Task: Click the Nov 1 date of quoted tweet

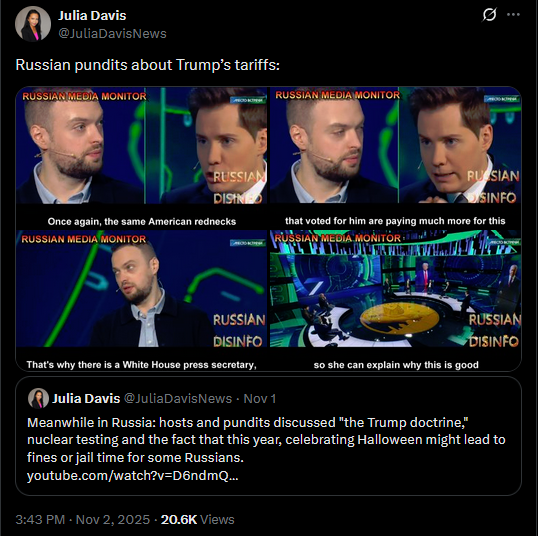Action: (260, 398)
